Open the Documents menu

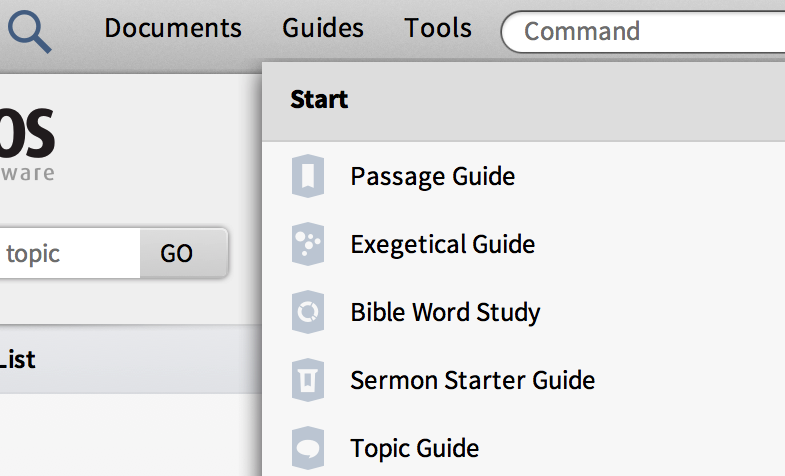click(x=173, y=28)
